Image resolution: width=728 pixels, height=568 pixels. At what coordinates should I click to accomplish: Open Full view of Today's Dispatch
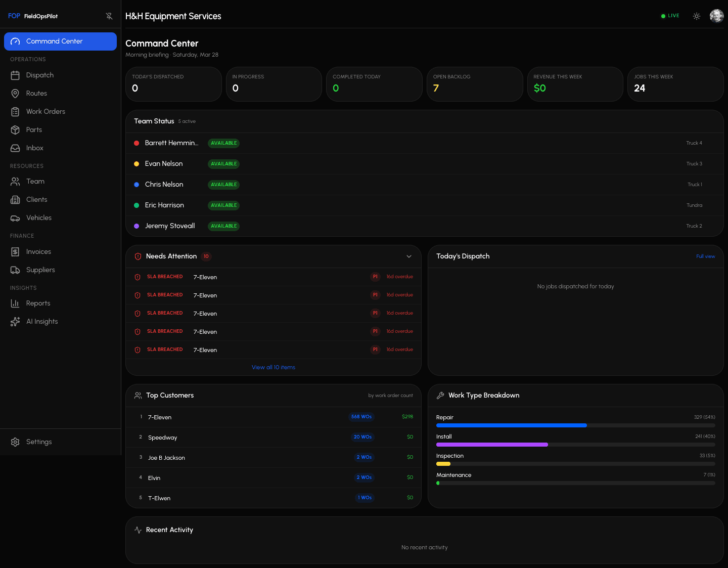coord(705,256)
